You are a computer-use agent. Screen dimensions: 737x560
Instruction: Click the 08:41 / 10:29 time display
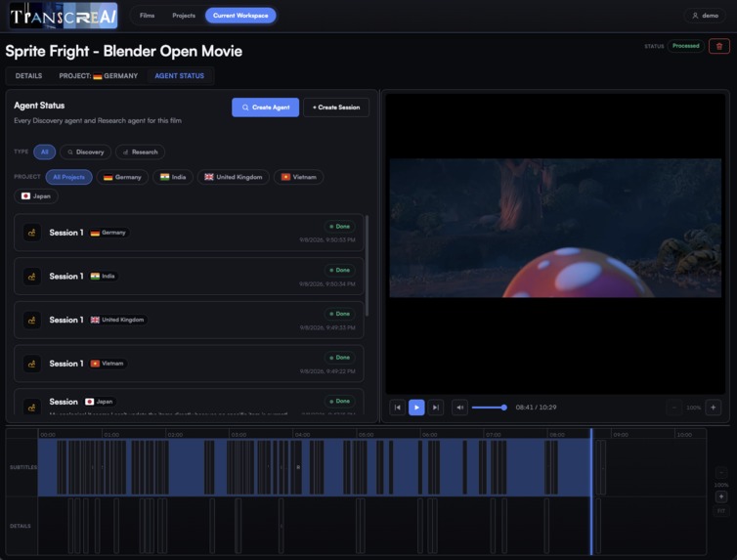point(536,408)
